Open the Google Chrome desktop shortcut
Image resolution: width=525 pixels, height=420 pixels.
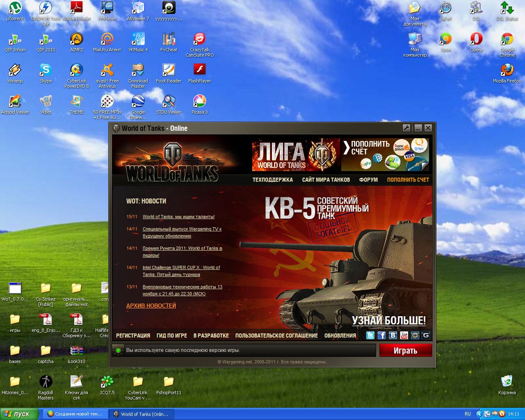click(x=507, y=45)
